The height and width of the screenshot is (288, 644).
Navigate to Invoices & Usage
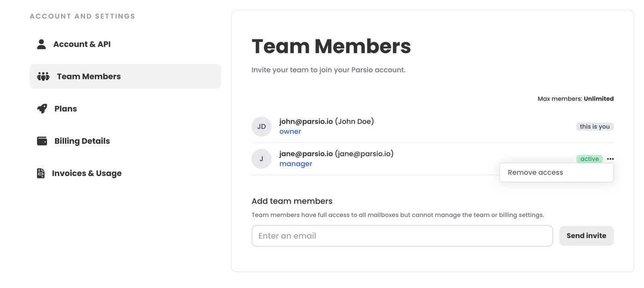pos(86,173)
